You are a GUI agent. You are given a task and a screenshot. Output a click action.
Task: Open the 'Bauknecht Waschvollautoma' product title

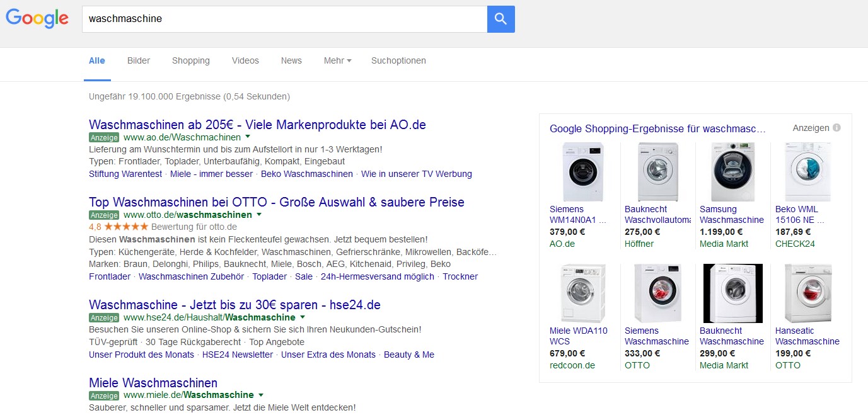657,215
